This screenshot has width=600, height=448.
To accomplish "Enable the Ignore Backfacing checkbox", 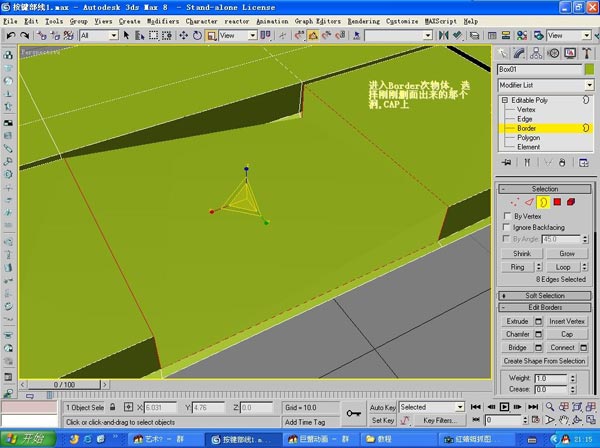I will point(507,227).
